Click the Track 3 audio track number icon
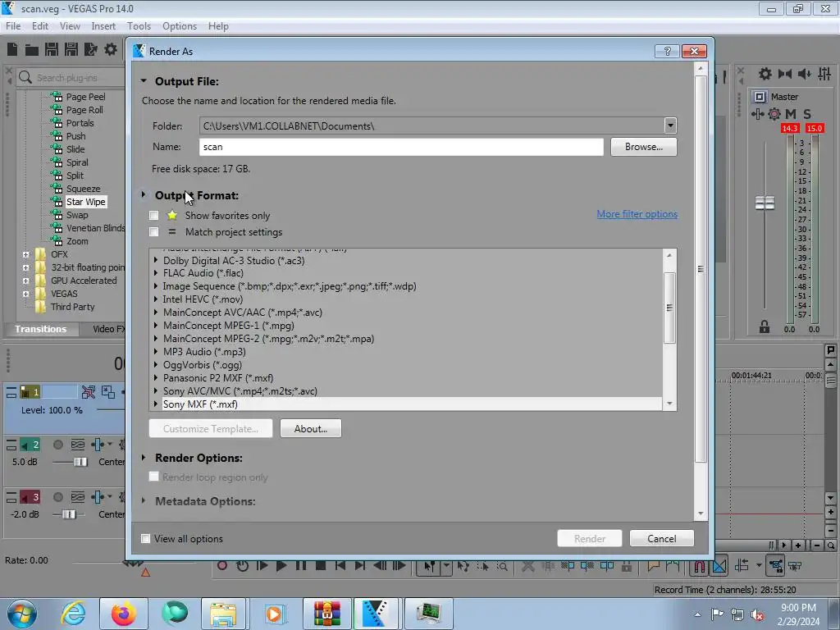 [30, 497]
